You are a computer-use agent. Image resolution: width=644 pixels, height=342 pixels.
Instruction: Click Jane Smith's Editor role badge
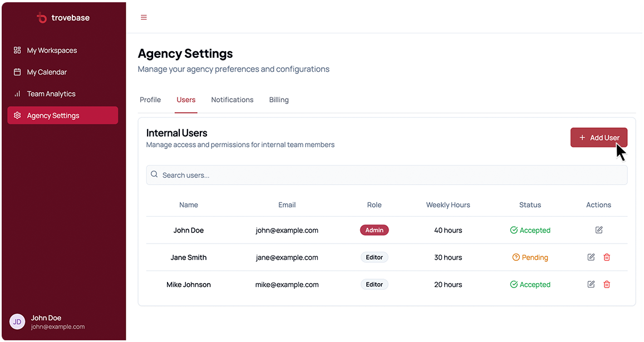(x=374, y=257)
